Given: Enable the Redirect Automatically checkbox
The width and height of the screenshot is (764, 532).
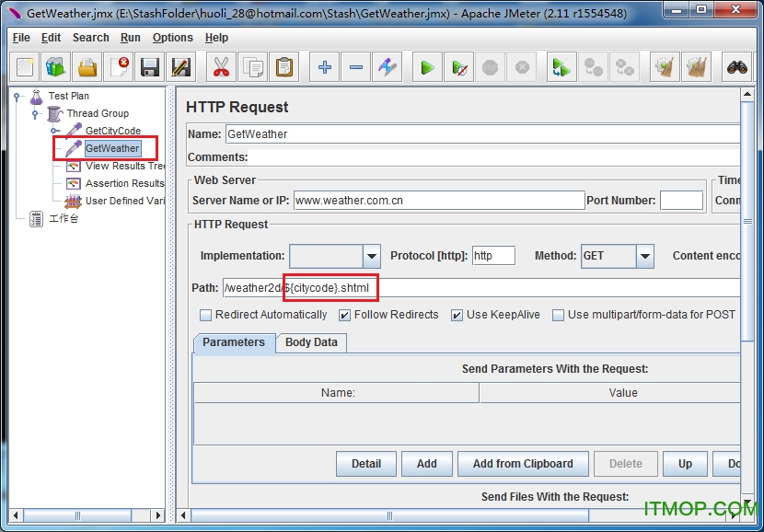Looking at the screenshot, I should click(x=206, y=315).
